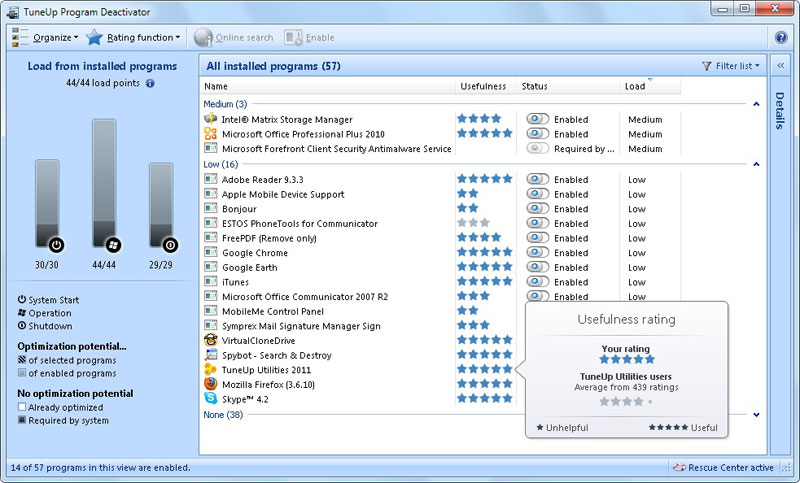Click the Spybot - Search & Destroy icon

210,354
